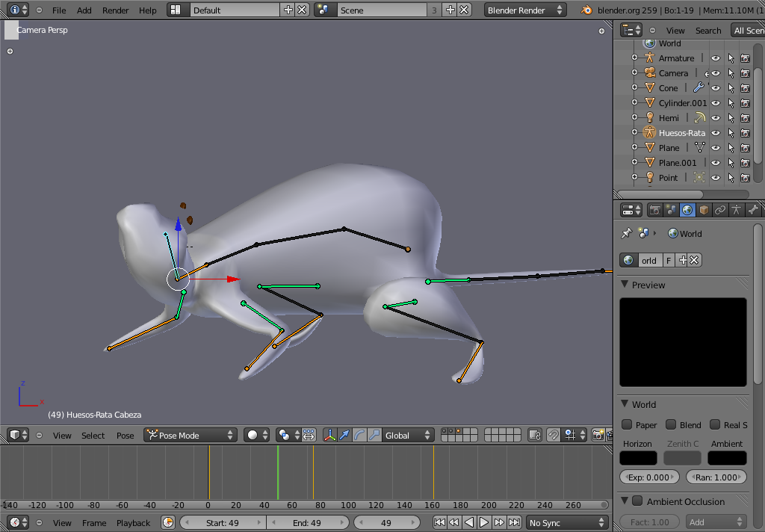Open the Render properties camera icon
The image size is (765, 532).
pyautogui.click(x=655, y=211)
